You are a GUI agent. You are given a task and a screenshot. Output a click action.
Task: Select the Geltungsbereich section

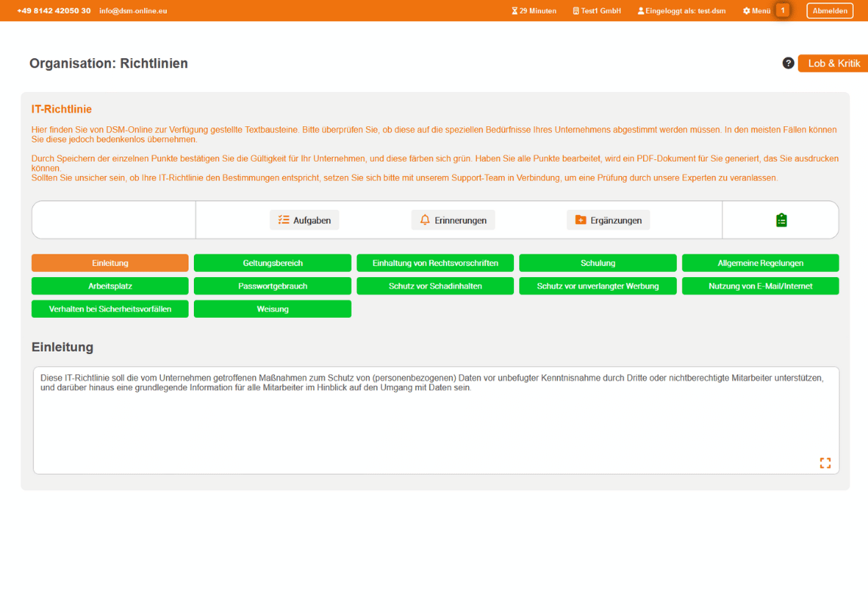pyautogui.click(x=272, y=263)
